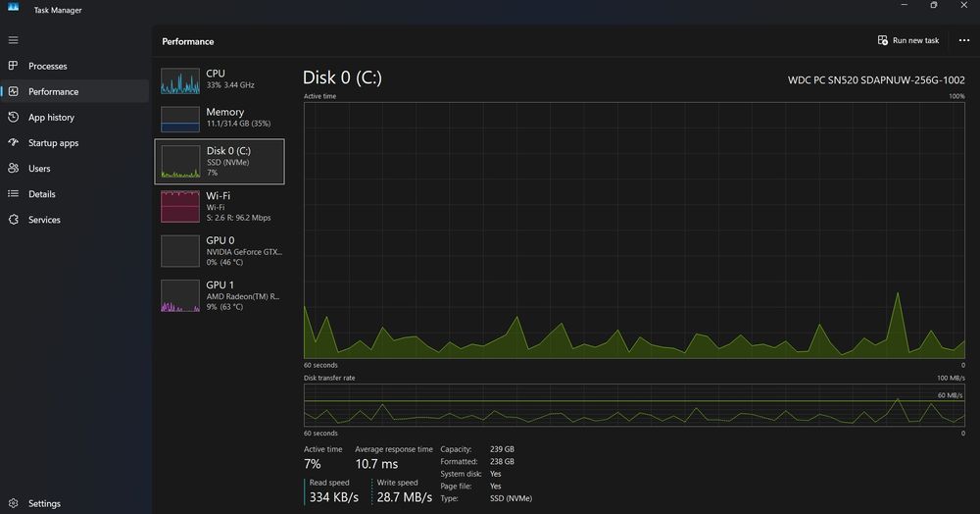Image resolution: width=980 pixels, height=514 pixels.
Task: Click the Disk 0 (C:) heading
Action: [342, 77]
